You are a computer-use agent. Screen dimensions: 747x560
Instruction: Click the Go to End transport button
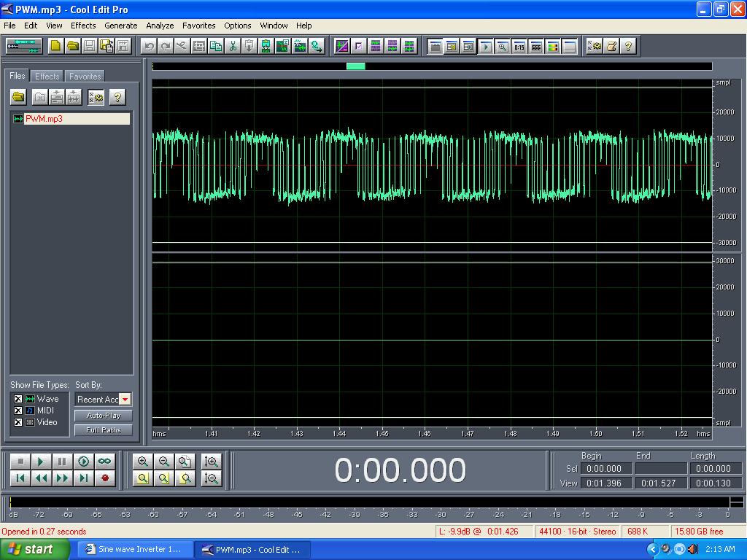click(83, 478)
